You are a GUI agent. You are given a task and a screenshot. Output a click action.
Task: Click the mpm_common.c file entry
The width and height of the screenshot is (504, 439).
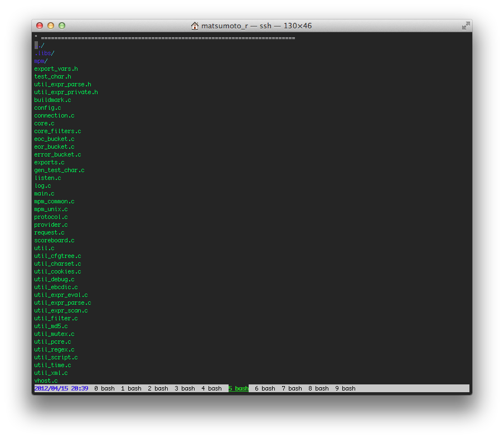[54, 202]
